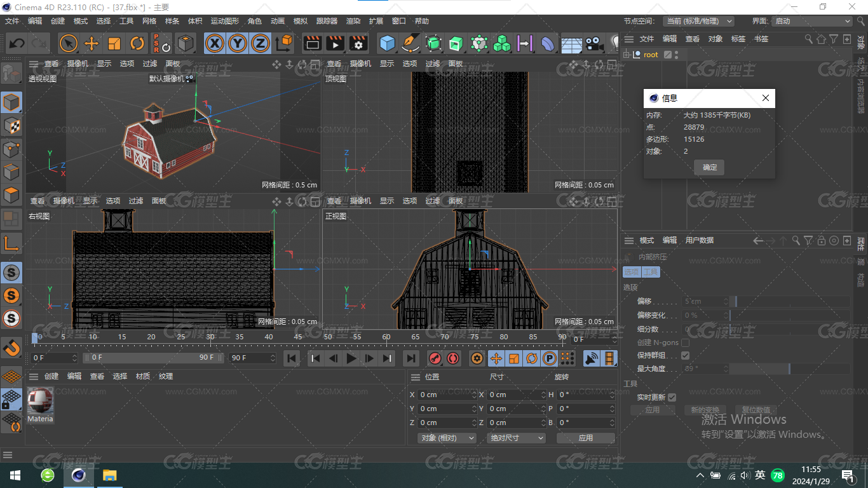868x488 pixels.
Task: Select the Texture mode checkered cube icon
Action: [x=11, y=126]
